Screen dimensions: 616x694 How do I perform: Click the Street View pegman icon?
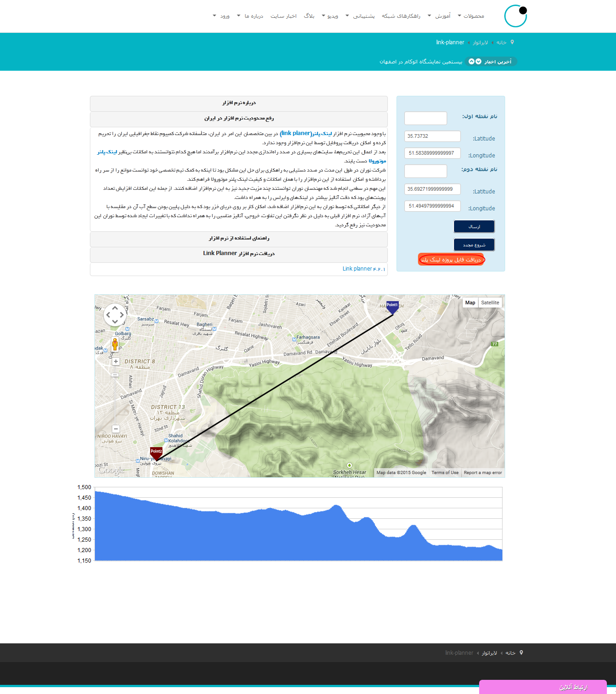(x=115, y=344)
